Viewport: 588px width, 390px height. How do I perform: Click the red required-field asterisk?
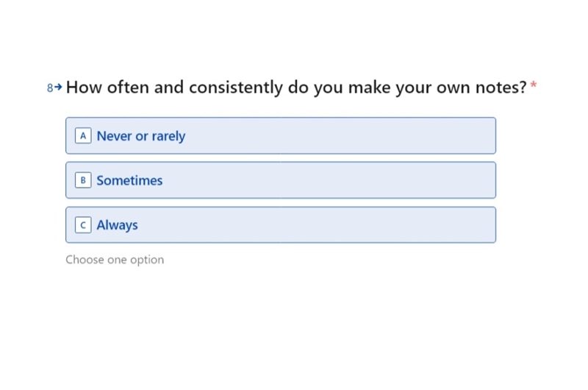[534, 85]
